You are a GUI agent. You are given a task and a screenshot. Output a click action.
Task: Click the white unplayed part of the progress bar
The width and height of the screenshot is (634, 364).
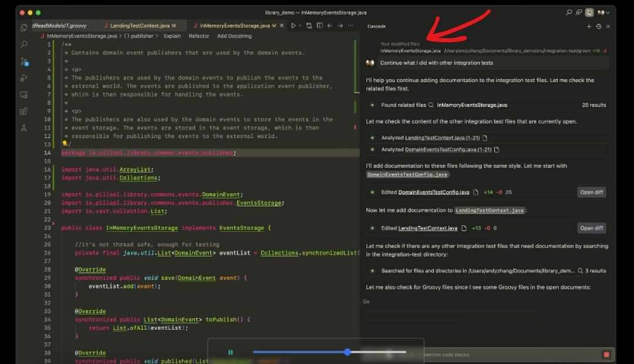(x=378, y=352)
